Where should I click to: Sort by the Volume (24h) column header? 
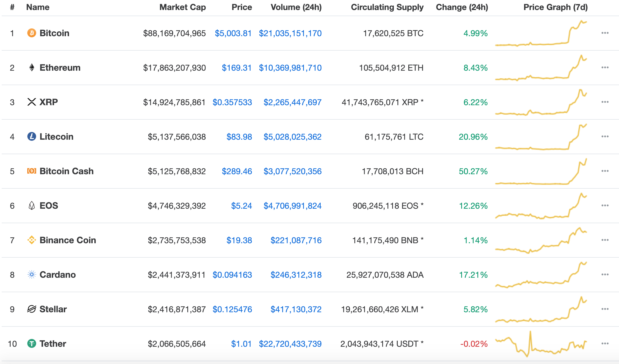(x=296, y=7)
